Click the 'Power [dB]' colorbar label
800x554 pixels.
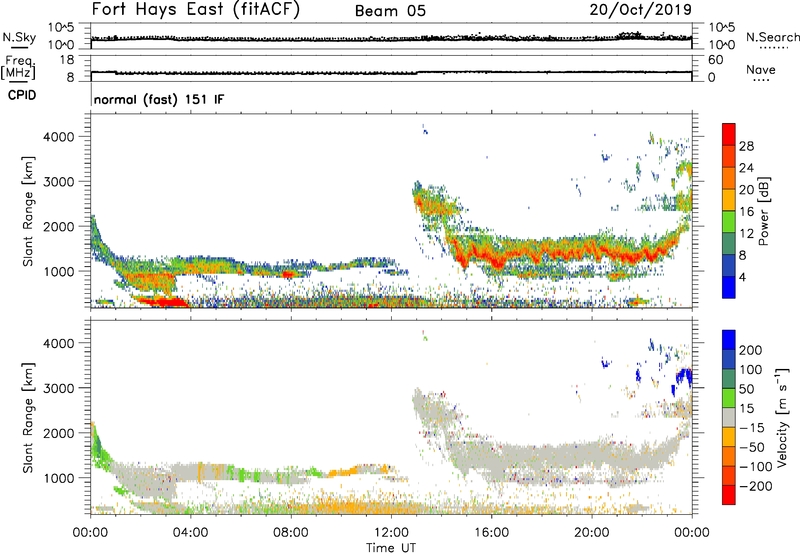click(x=763, y=211)
